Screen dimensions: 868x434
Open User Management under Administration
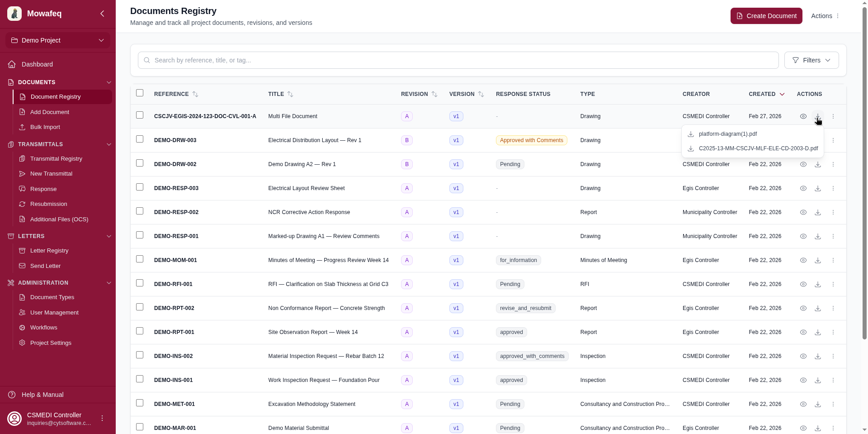pyautogui.click(x=54, y=313)
